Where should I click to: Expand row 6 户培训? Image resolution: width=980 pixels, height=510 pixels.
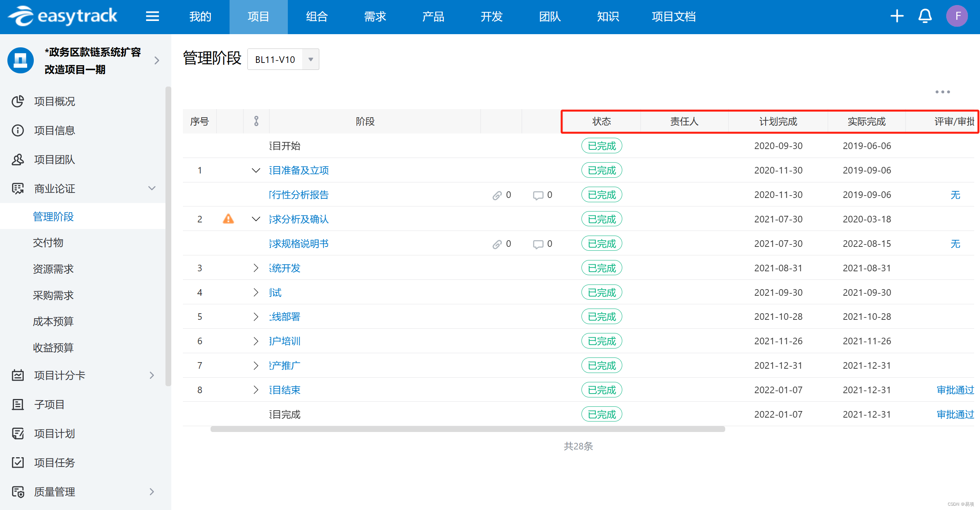tap(256, 341)
